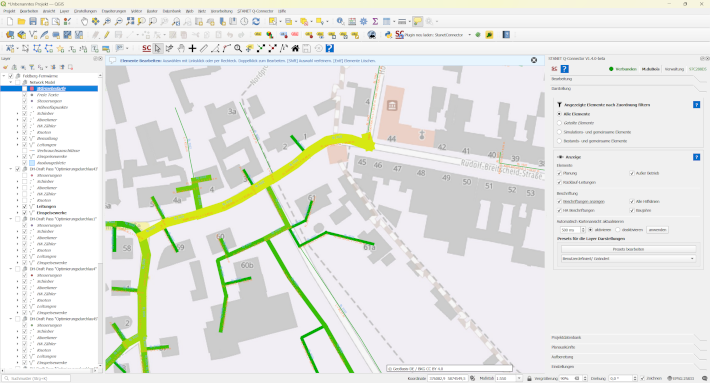Click the Open Layer Styling brush icon
This screenshot has height=383, width=710.
pos(5,67)
